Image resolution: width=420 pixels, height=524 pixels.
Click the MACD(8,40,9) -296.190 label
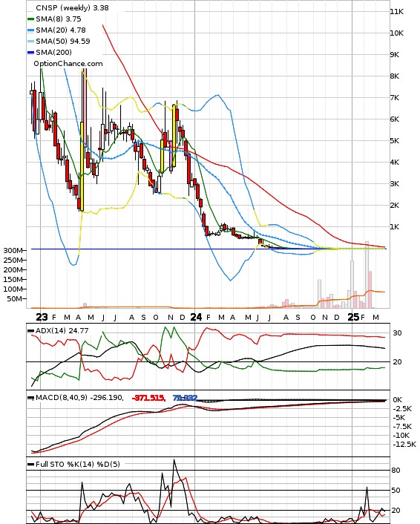pos(79,398)
